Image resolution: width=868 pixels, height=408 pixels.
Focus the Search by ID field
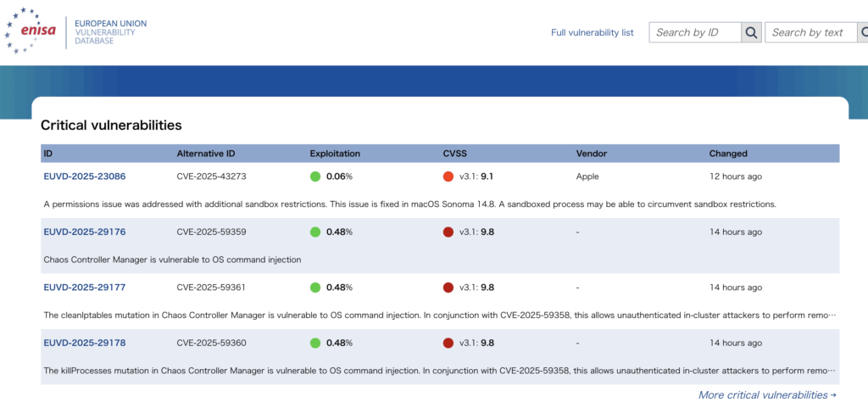(695, 32)
